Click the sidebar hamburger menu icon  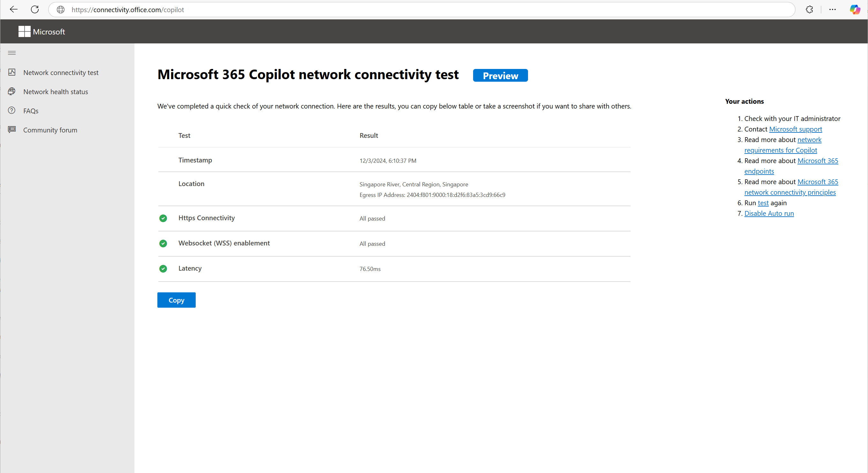[11, 52]
